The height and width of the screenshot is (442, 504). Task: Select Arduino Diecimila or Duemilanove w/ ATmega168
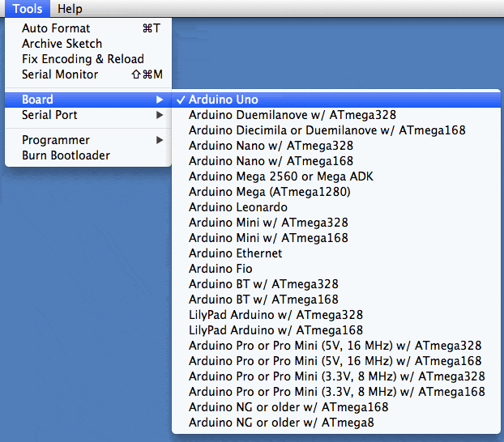click(336, 130)
